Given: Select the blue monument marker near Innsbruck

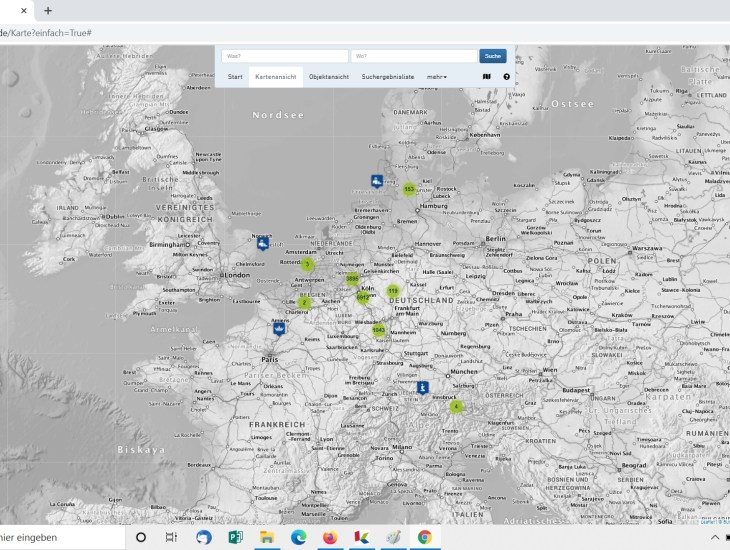Looking at the screenshot, I should pyautogui.click(x=423, y=387).
